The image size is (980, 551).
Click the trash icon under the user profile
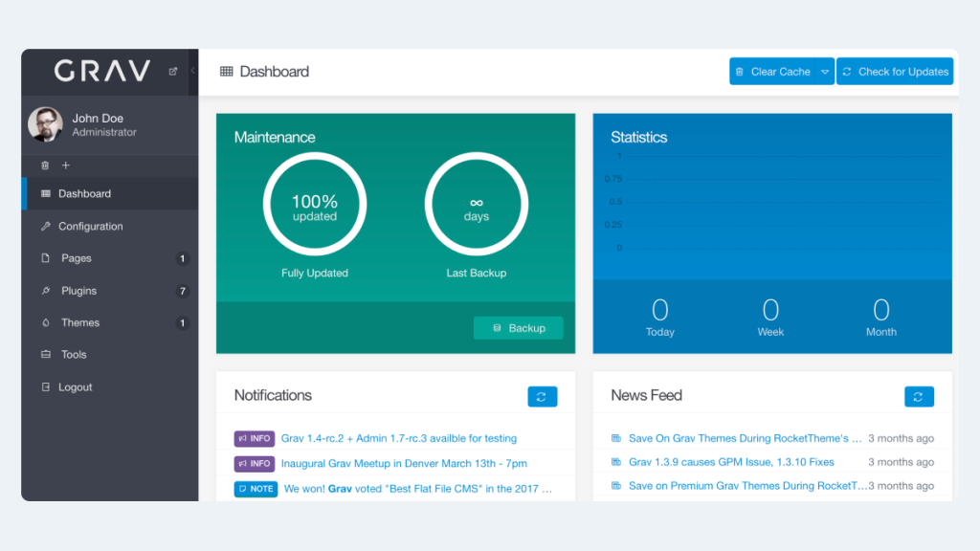45,165
